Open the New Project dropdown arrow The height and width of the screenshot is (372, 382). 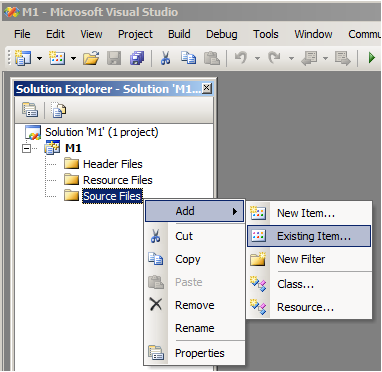pyautogui.click(x=39, y=59)
